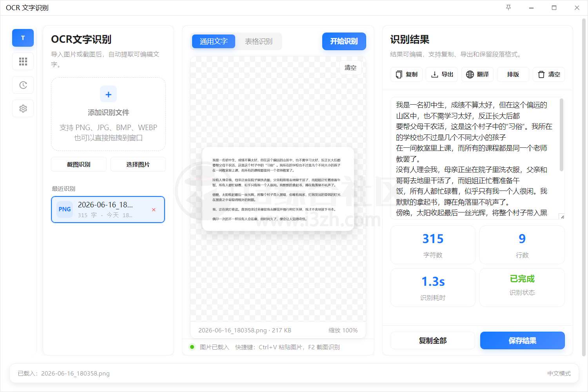Click the 中文模式 status text
Screen dimensions: 588x392
(559, 374)
